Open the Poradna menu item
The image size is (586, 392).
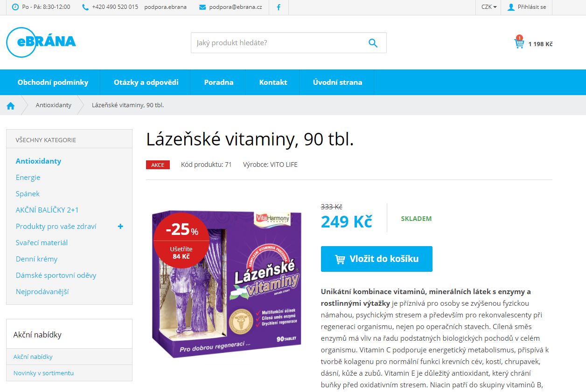click(x=219, y=82)
